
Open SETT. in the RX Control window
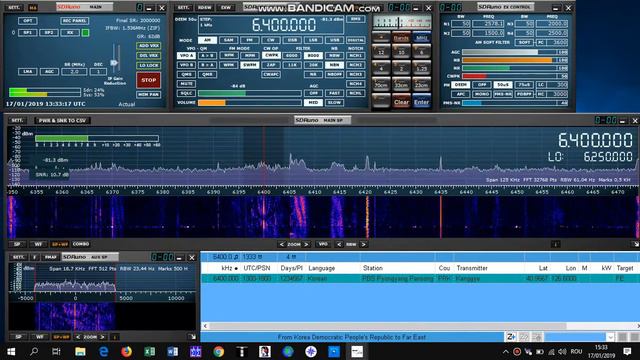184,7
